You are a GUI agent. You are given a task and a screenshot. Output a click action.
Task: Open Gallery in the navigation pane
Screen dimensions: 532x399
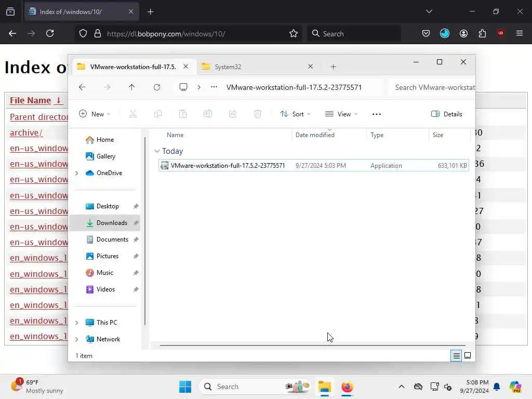(x=105, y=156)
